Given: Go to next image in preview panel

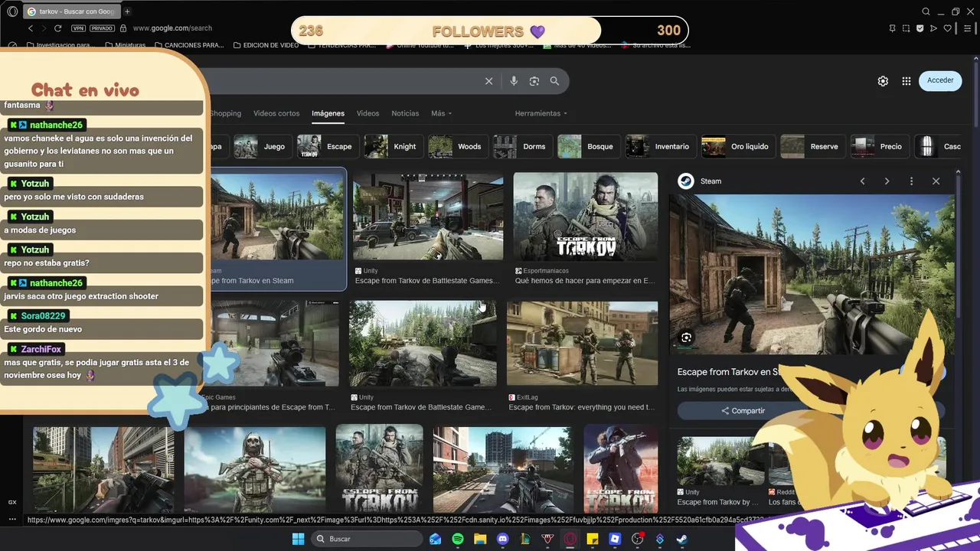Looking at the screenshot, I should 887,181.
